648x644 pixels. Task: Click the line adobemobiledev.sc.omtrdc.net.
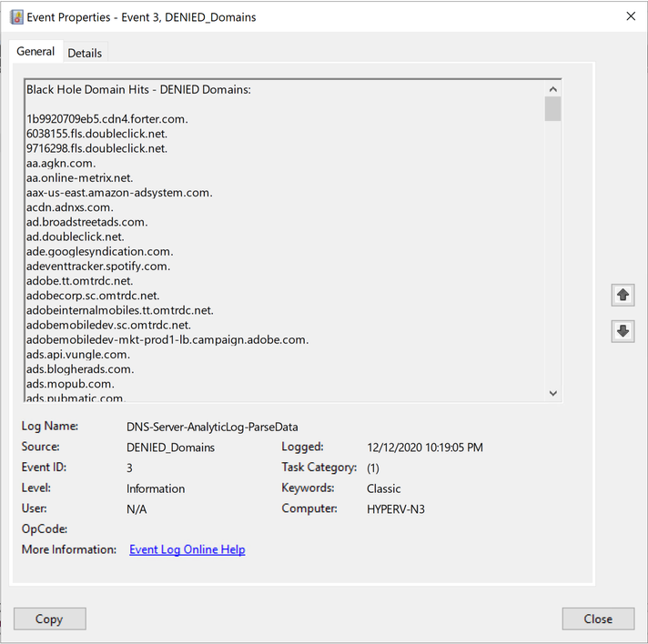(108, 325)
